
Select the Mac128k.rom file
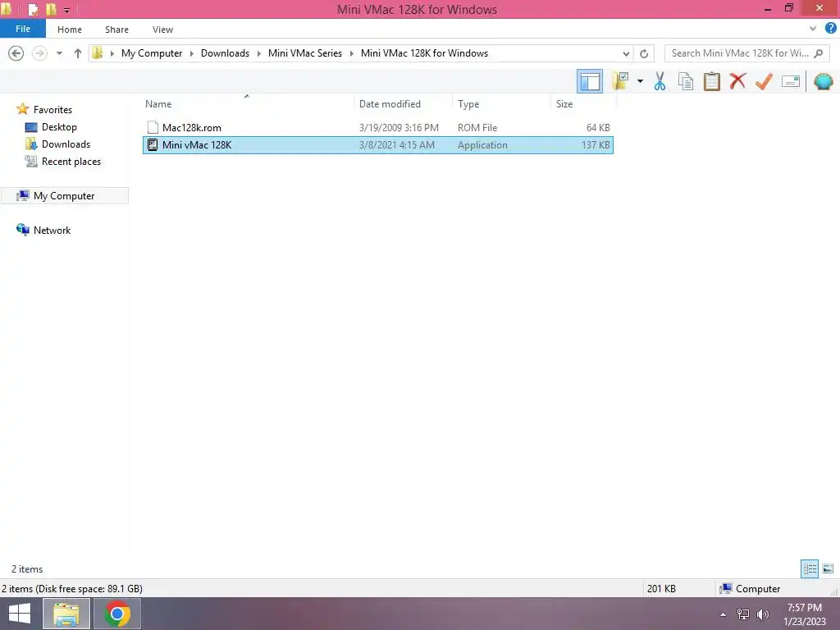[377, 127]
